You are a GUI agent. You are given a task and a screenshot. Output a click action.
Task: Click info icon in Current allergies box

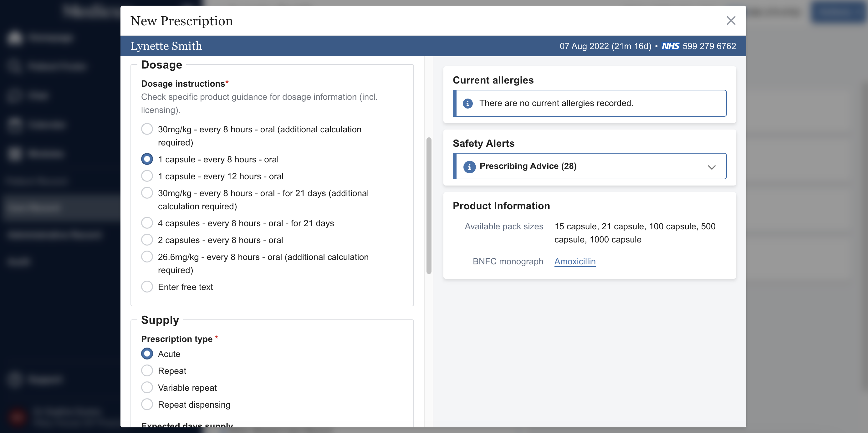pyautogui.click(x=467, y=103)
